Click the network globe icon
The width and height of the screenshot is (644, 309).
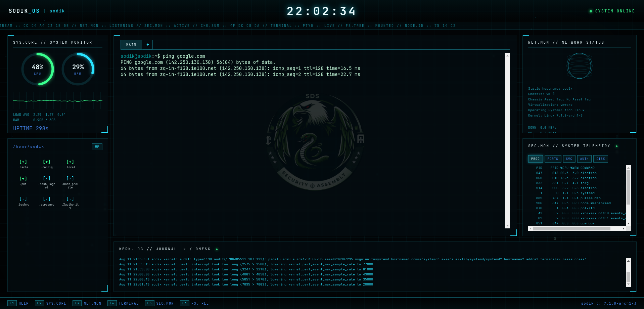click(x=580, y=66)
